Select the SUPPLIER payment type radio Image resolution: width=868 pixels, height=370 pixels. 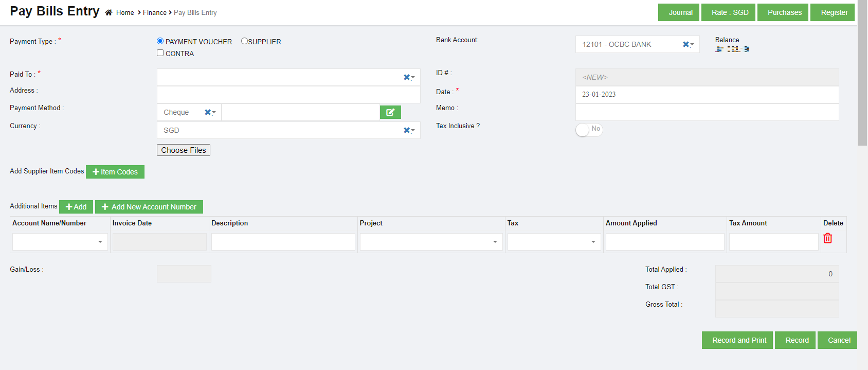pyautogui.click(x=244, y=41)
